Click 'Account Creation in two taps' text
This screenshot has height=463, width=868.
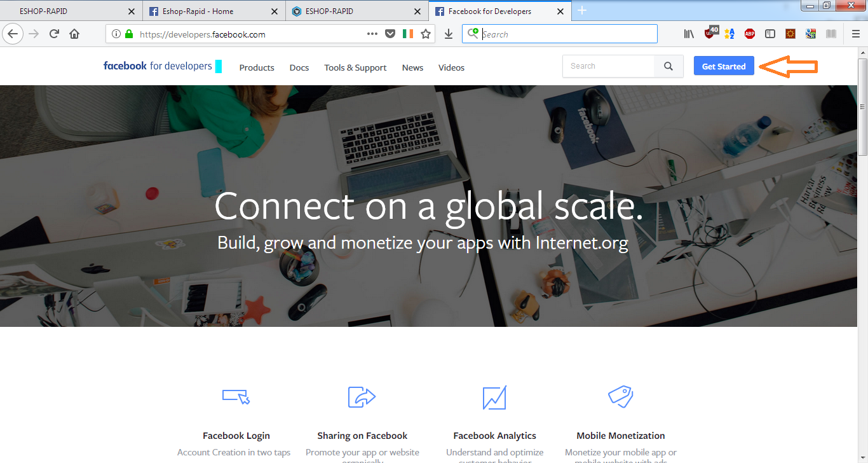234,453
